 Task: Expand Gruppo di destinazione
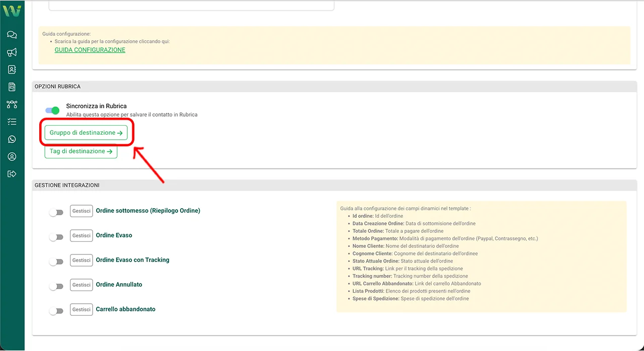pyautogui.click(x=86, y=133)
